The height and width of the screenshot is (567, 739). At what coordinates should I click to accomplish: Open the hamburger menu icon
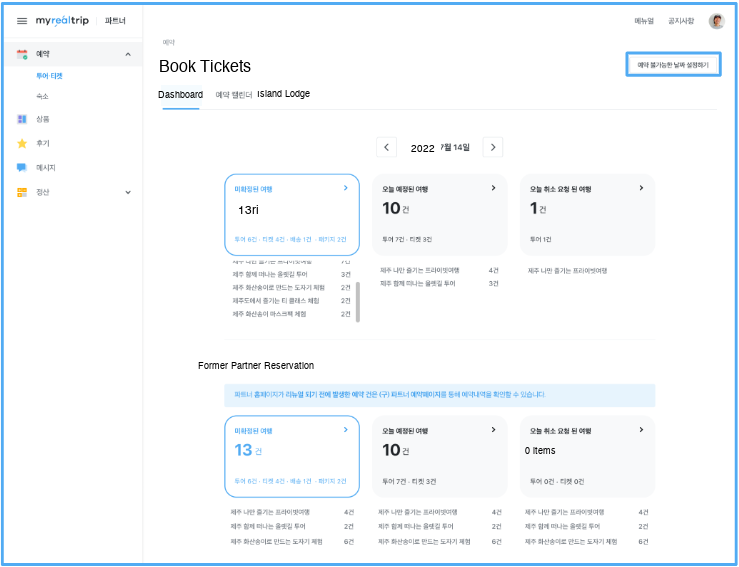tap(22, 21)
